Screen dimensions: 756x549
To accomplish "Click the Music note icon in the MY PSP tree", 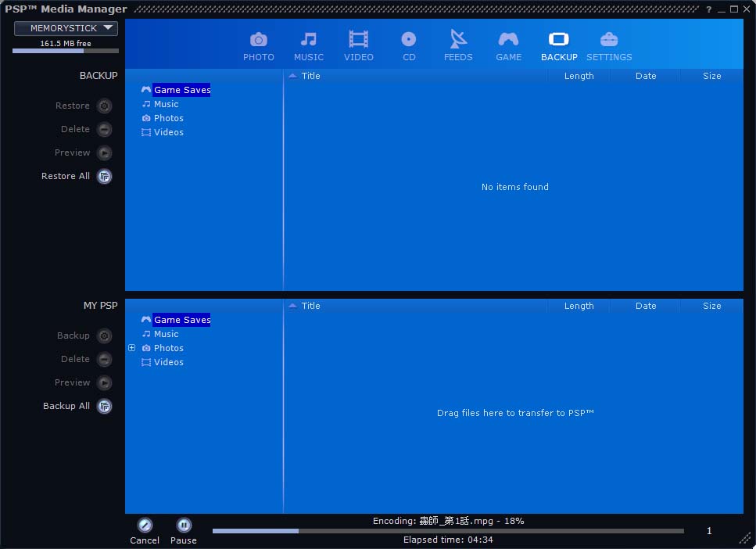I will (x=146, y=334).
